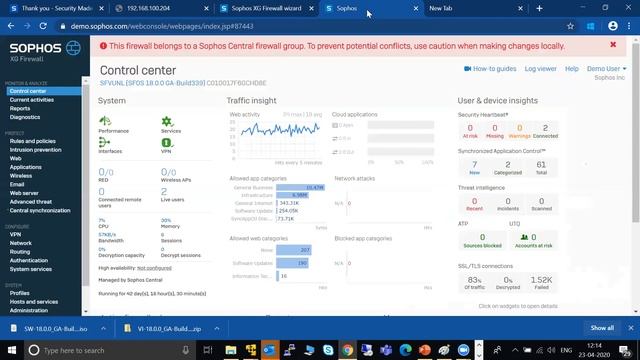Close the downloads bar
This screenshot has height=360, width=640.
pyautogui.click(x=631, y=328)
